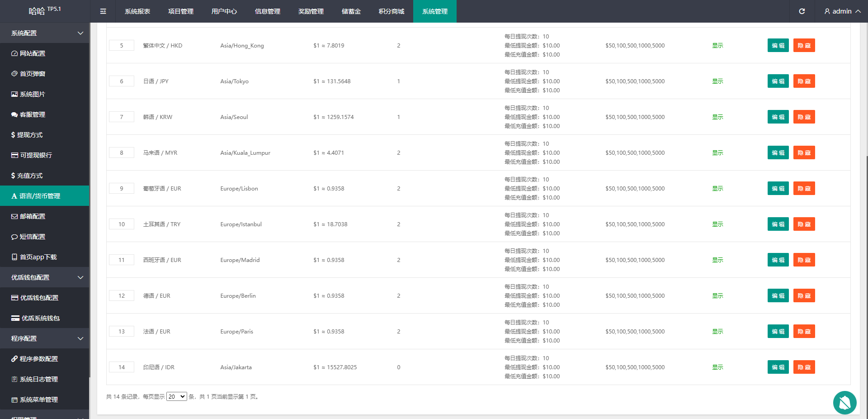Screen dimensions: 868x419
Task: Open 首页弹窗 sidebar item
Action: coord(33,74)
